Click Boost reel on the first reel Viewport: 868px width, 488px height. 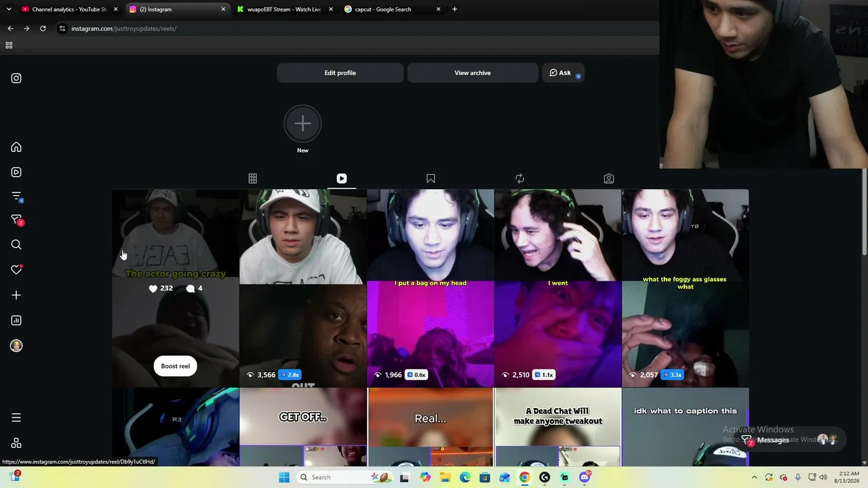(176, 366)
